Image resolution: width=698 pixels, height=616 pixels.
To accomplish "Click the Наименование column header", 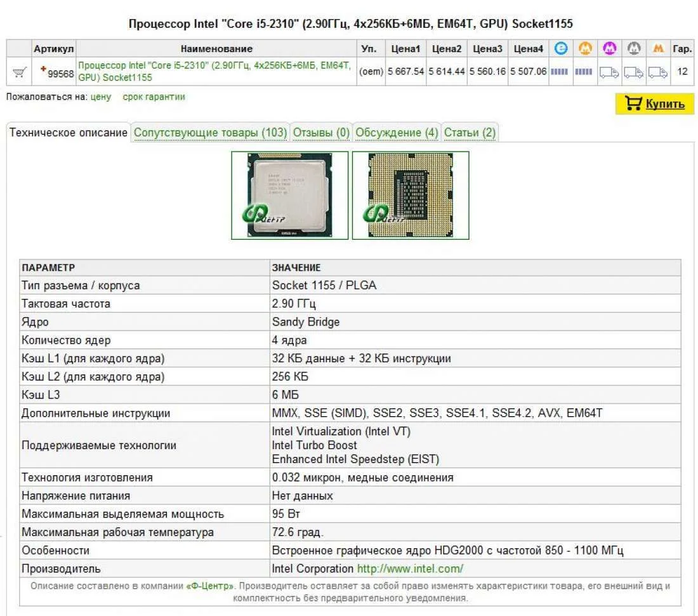I will point(216,49).
